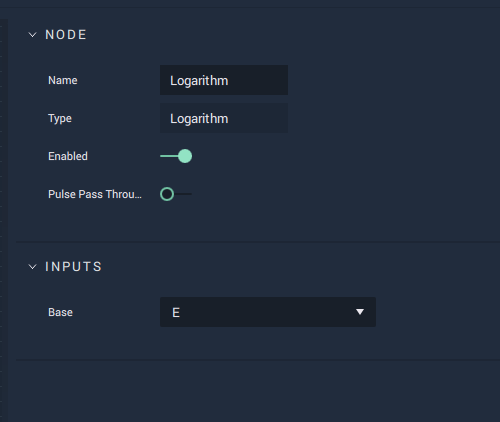Click the INPUTS section header title
The width and height of the screenshot is (500, 422).
(73, 267)
